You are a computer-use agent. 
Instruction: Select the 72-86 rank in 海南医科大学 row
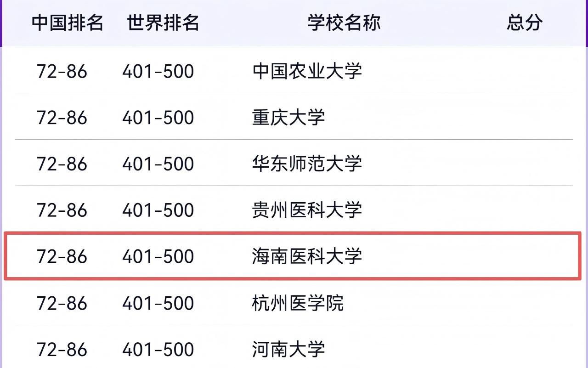62,256
